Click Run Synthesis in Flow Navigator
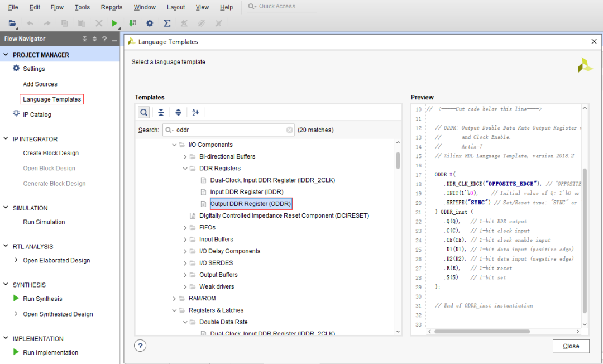Viewport: 603px width, 364px height. tap(42, 299)
